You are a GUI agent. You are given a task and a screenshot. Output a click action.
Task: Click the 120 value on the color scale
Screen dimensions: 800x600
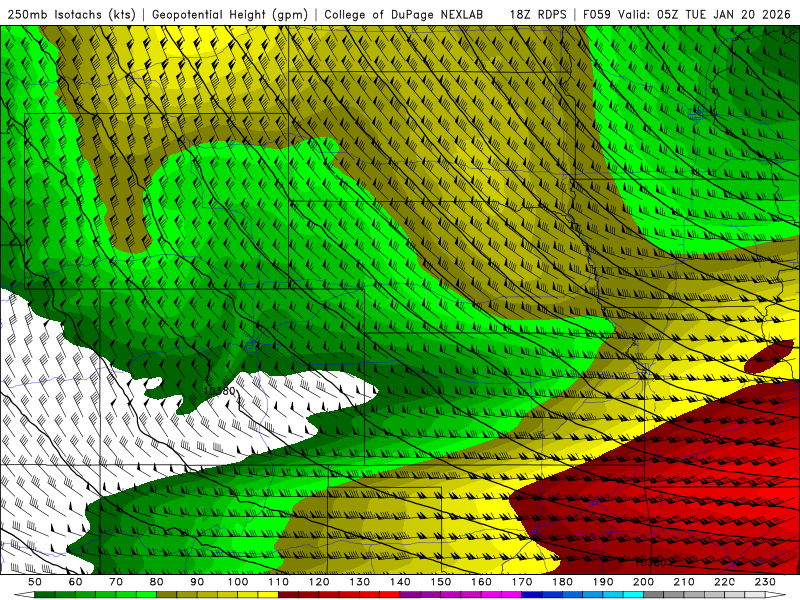319,582
